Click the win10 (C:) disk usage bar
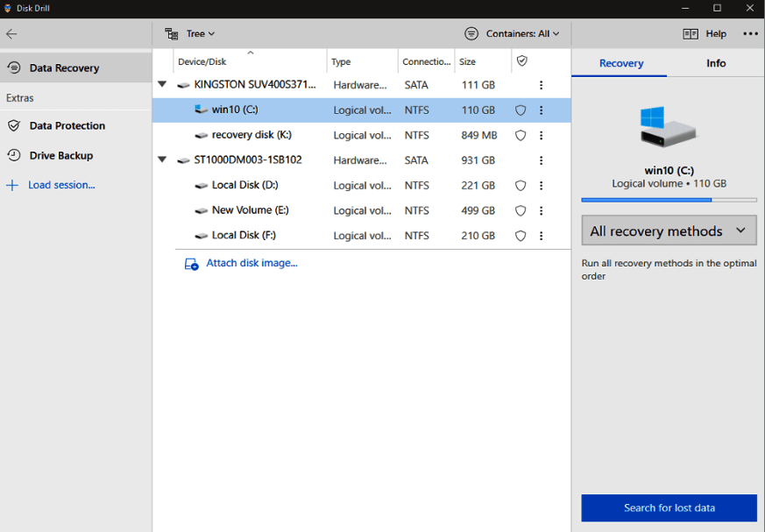 pos(669,200)
